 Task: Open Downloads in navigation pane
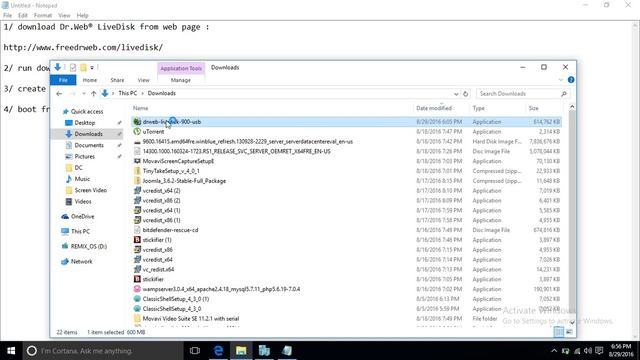[88, 134]
